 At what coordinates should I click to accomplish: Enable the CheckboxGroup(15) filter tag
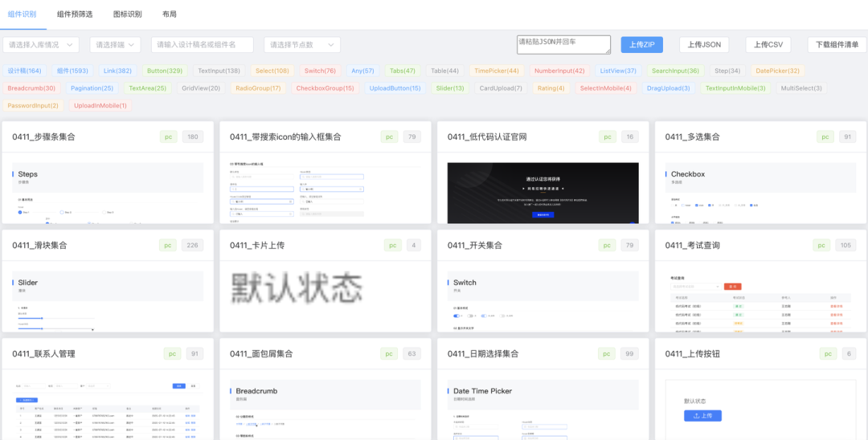point(325,88)
